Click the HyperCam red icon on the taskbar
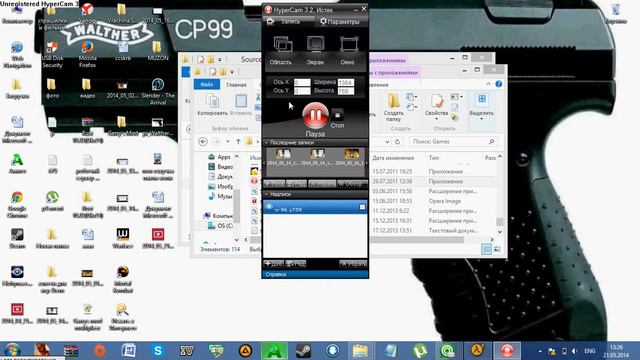 click(x=507, y=350)
